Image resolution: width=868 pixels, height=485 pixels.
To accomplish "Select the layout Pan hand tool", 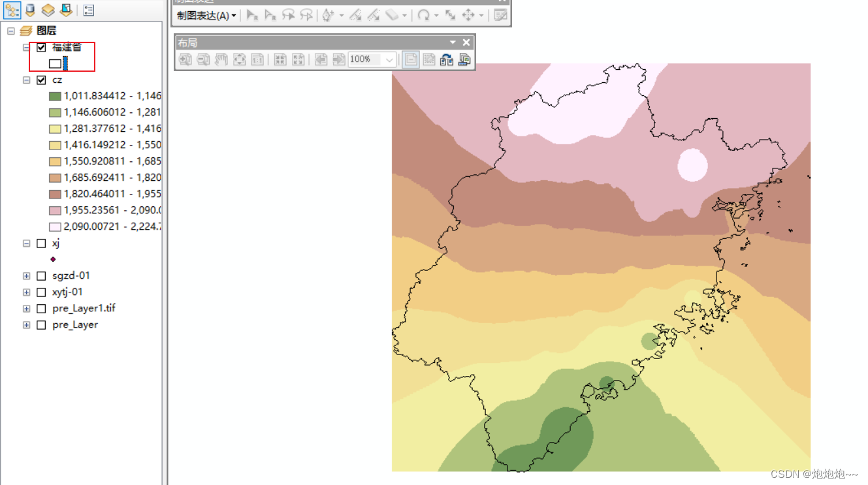I will (x=221, y=59).
